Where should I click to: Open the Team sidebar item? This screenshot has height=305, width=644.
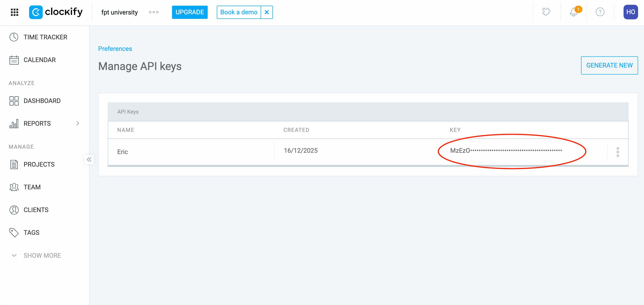(45, 187)
